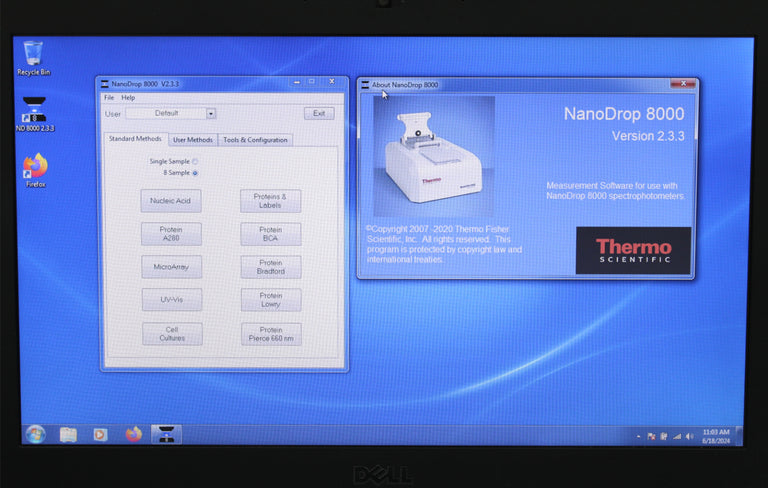This screenshot has height=488, width=768.
Task: Show hidden system tray icons
Action: (x=638, y=437)
